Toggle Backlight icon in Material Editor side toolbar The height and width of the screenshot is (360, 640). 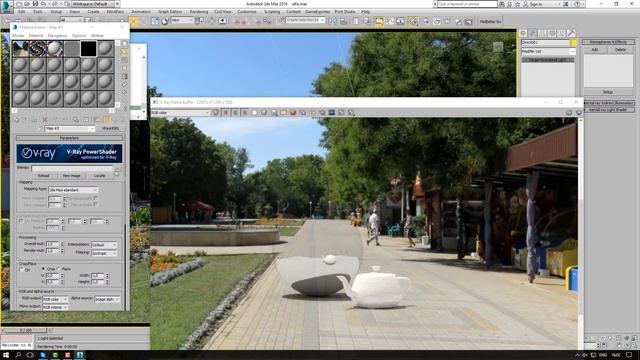pos(124,52)
